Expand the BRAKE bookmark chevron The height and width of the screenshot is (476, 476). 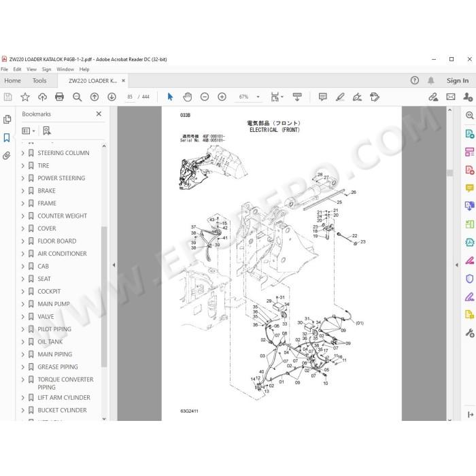22,191
